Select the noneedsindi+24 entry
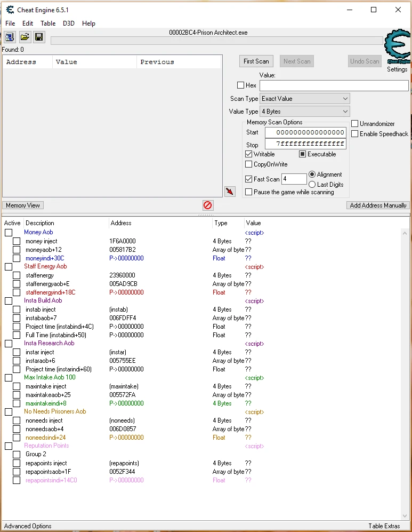Viewport: 412px width, 532px height. click(45, 438)
